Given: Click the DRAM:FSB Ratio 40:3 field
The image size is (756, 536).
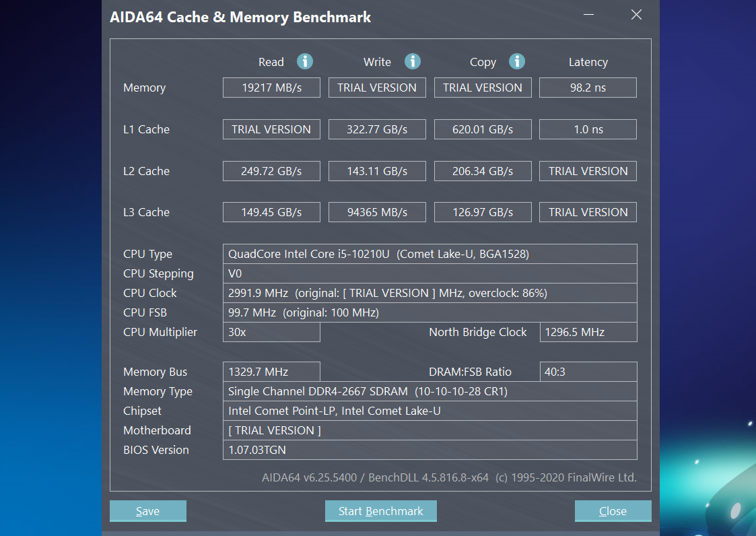Looking at the screenshot, I should click(588, 372).
